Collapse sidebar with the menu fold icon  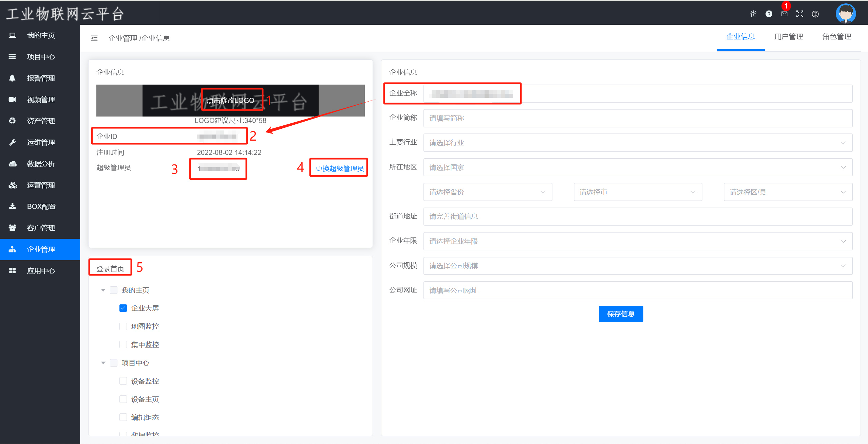94,38
